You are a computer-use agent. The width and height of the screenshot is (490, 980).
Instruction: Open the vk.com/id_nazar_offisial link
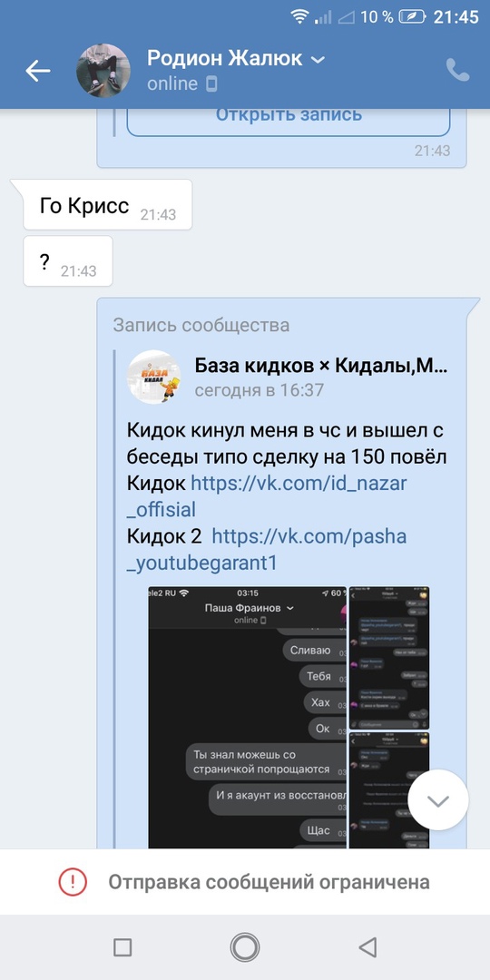click(268, 496)
